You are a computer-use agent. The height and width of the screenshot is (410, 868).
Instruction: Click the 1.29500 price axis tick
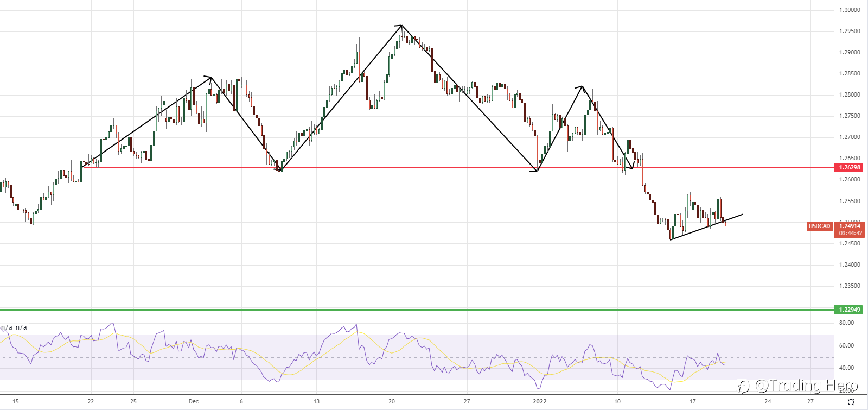point(850,31)
